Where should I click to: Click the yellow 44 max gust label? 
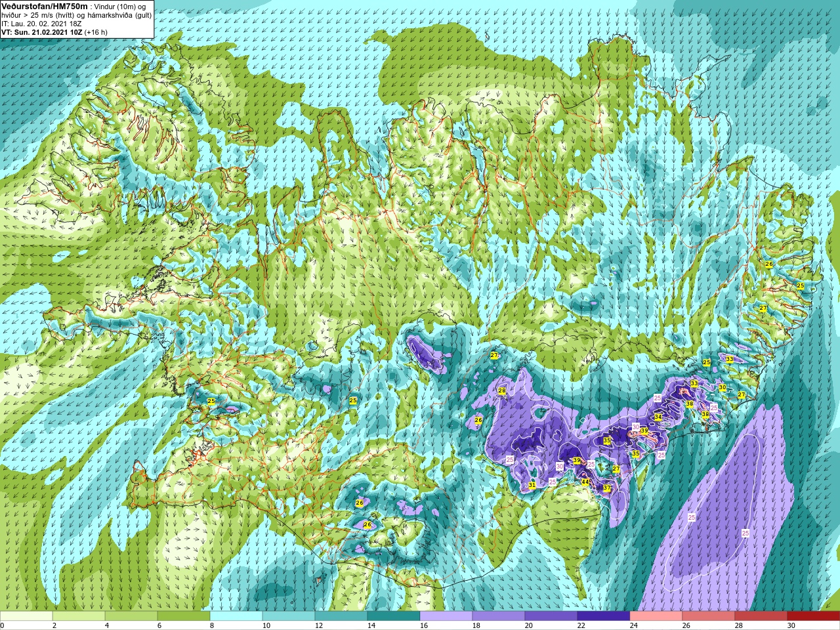pos(585,482)
